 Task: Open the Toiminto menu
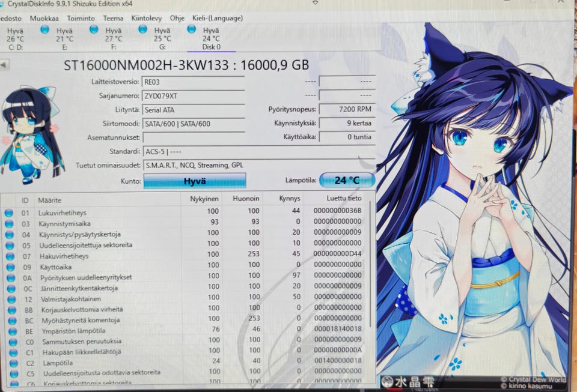(x=81, y=19)
